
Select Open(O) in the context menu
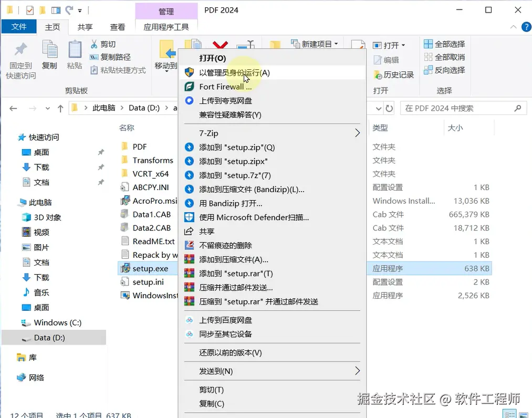[272, 58]
